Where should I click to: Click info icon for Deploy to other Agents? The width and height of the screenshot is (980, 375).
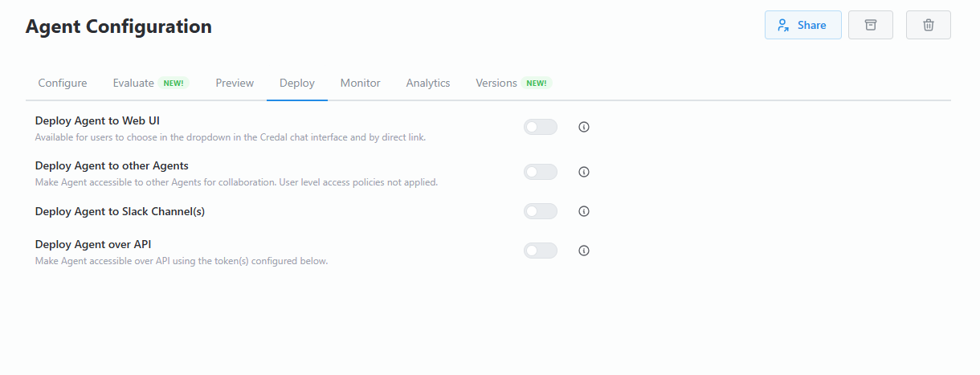584,172
